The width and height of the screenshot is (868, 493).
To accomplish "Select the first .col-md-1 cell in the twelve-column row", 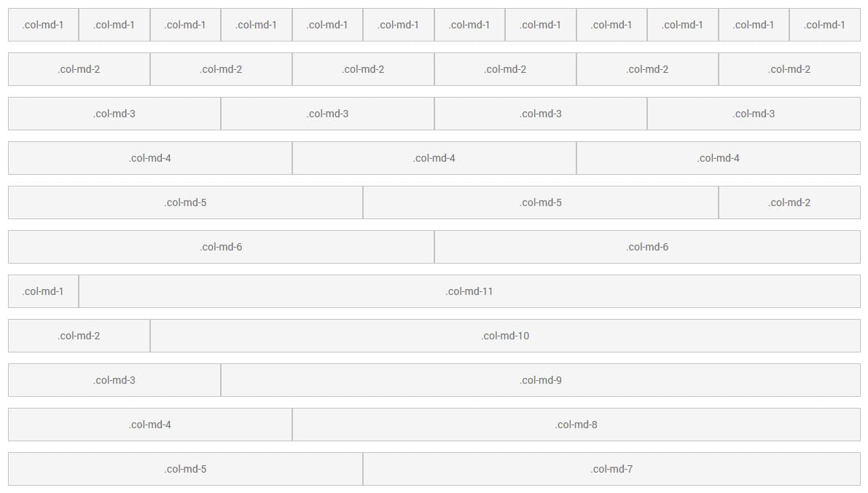I will [x=43, y=25].
